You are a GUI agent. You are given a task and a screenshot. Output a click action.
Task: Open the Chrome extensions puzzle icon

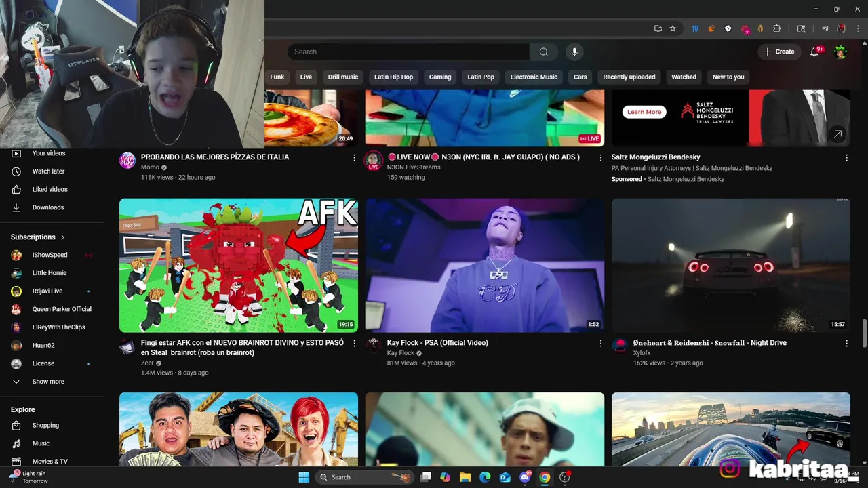click(x=777, y=28)
